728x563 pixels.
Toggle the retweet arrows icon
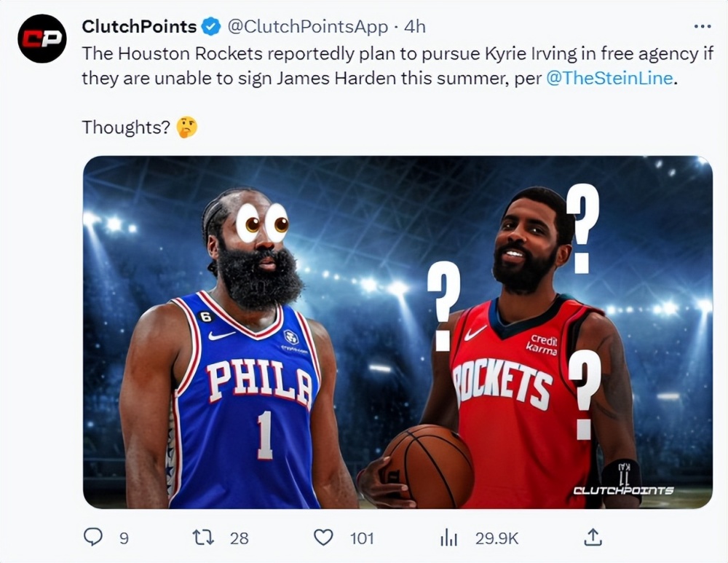pos(202,538)
